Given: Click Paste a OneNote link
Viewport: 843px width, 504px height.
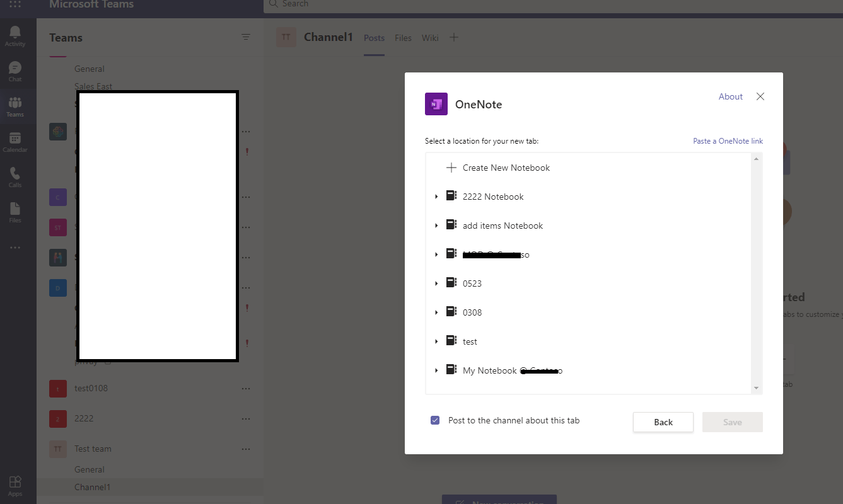Looking at the screenshot, I should tap(728, 141).
